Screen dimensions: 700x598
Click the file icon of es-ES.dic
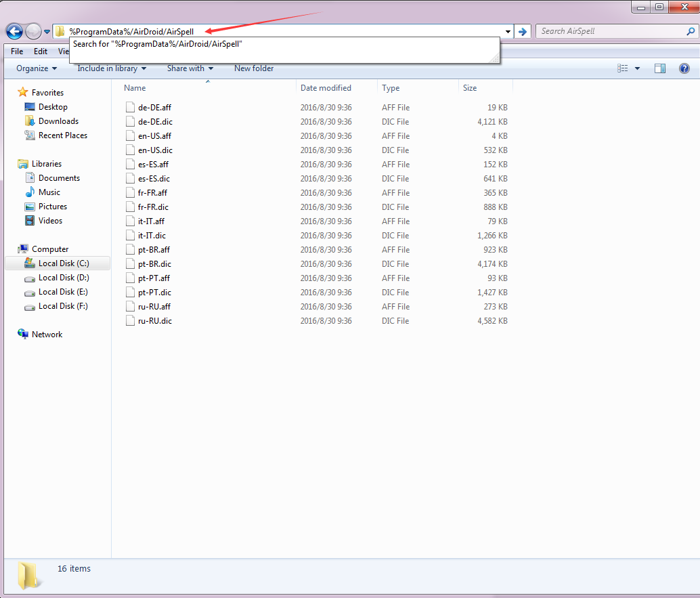pos(130,179)
